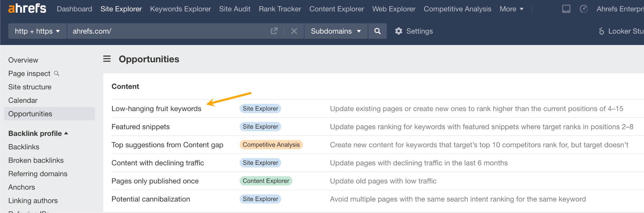644x213 pixels.
Task: Click the Page inspect magnifier icon
Action: [x=57, y=73]
